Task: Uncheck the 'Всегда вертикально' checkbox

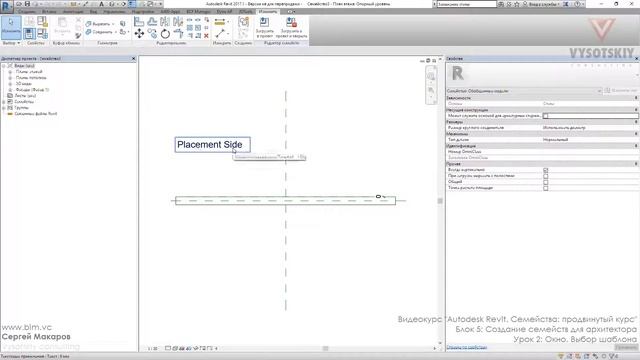Action: click(546, 170)
